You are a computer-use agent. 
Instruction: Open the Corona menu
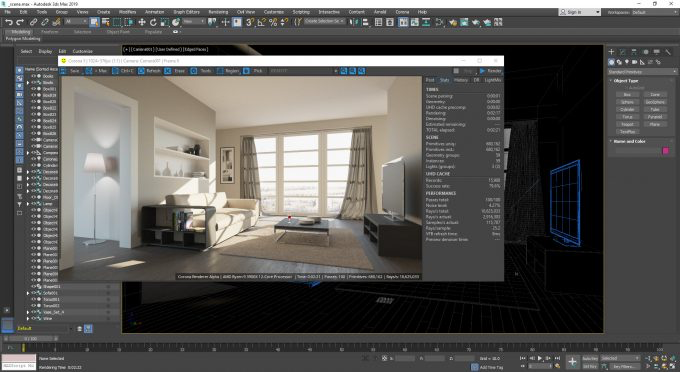(402, 12)
